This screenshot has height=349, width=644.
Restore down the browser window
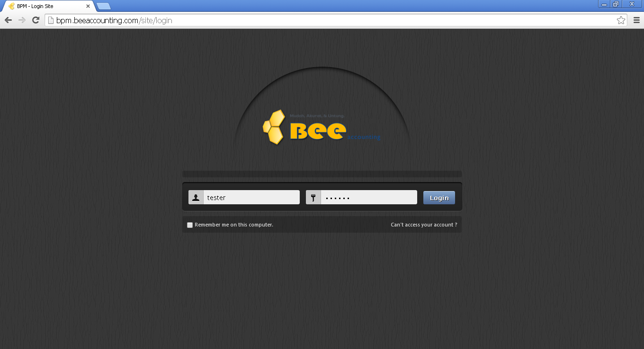pyautogui.click(x=616, y=4)
